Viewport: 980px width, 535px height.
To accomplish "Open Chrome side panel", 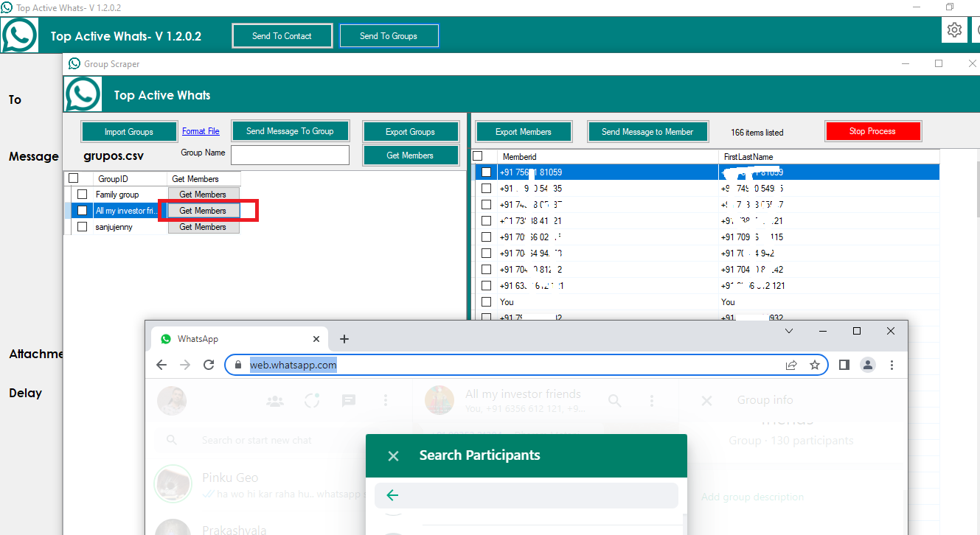I will [x=844, y=365].
